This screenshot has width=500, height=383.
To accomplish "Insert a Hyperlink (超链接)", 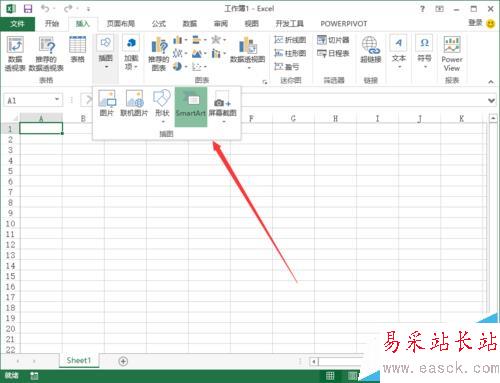I will click(370, 50).
